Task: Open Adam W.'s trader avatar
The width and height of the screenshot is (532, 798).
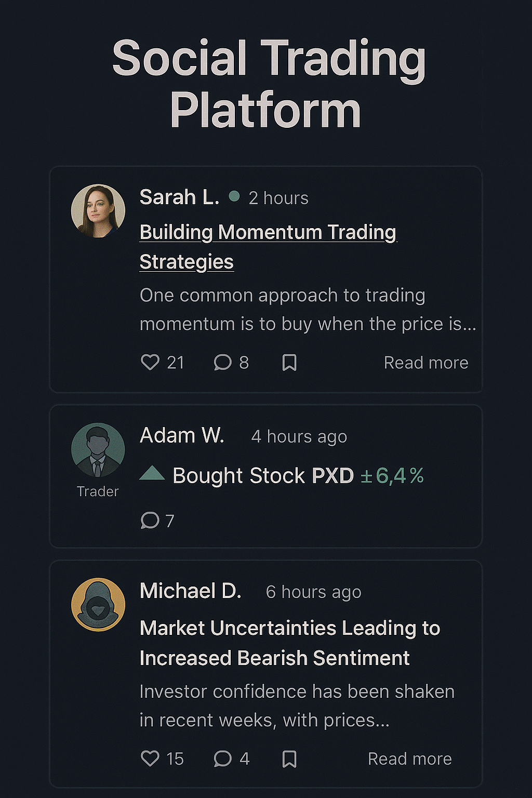Action: coord(98,450)
